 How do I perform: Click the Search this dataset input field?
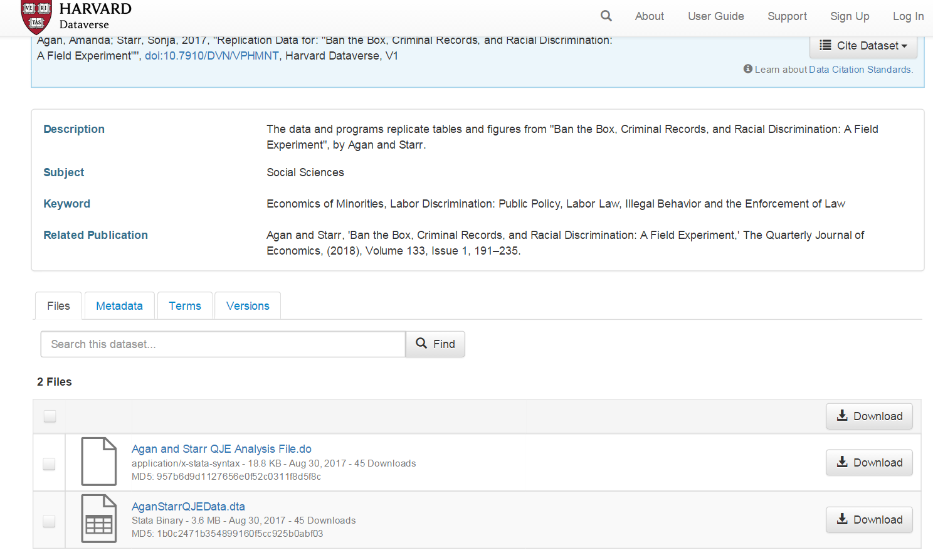pyautogui.click(x=223, y=344)
